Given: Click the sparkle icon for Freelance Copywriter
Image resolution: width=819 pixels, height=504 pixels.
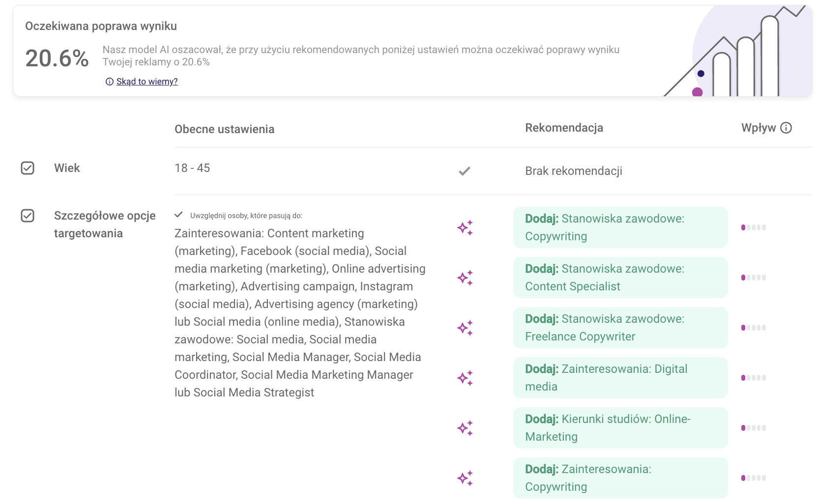Looking at the screenshot, I should click(465, 328).
